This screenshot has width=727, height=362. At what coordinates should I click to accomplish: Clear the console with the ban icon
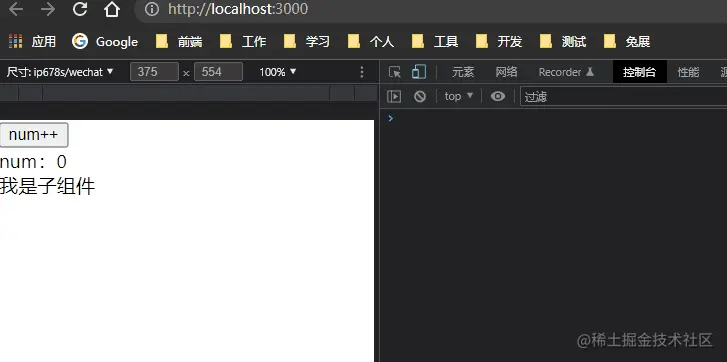[x=420, y=96]
